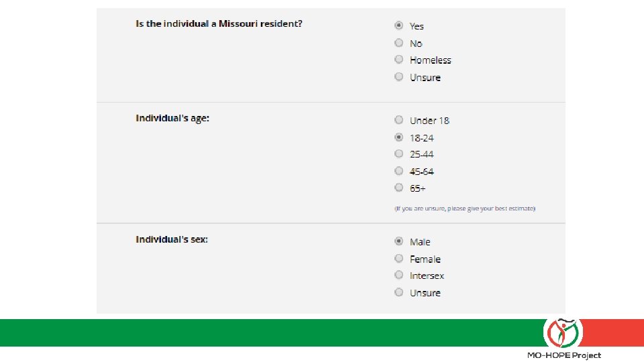Click the MO-HOPE Project text label

point(563,355)
